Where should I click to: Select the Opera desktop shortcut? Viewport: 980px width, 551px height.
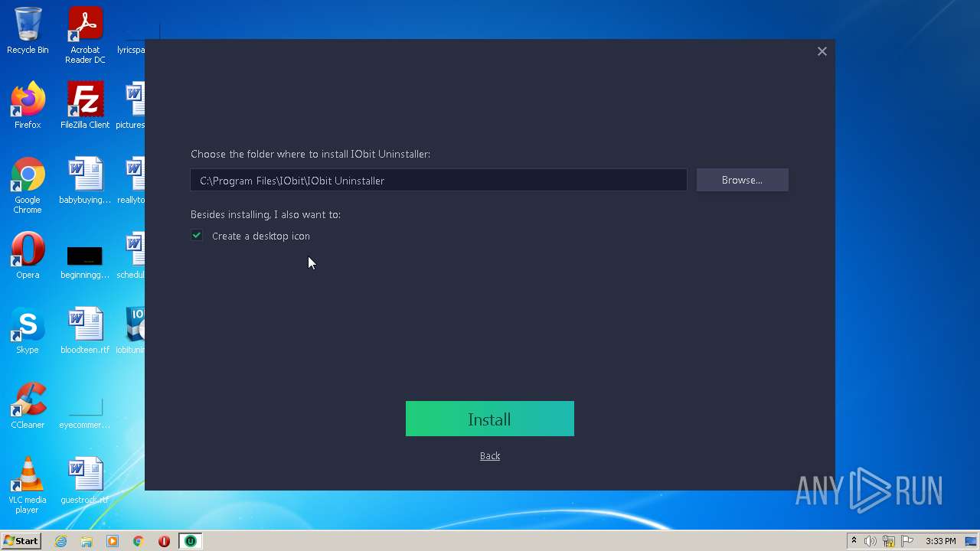pos(28,256)
